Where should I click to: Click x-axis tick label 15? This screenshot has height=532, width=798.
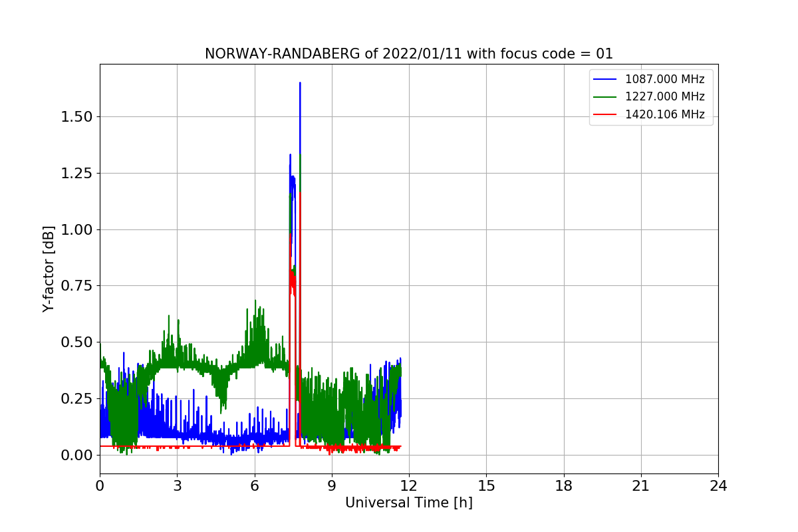(486, 486)
